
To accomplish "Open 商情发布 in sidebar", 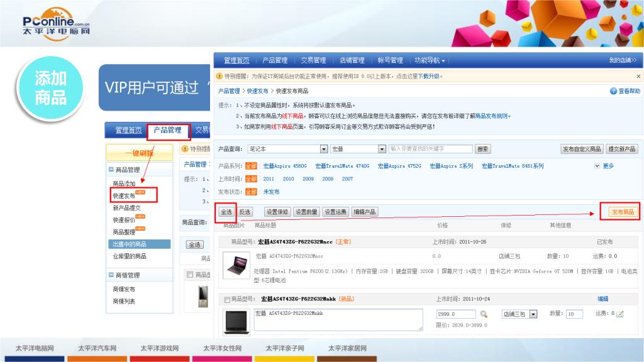I will [x=124, y=289].
